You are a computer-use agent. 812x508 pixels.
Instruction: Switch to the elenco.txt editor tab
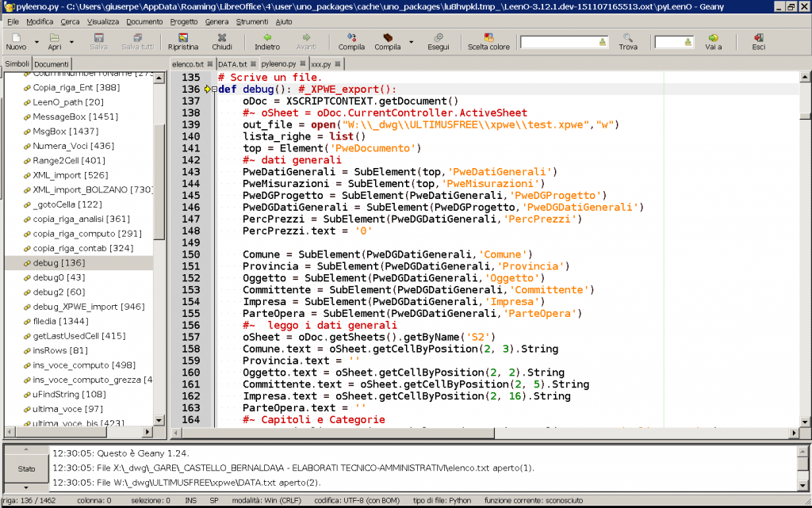point(187,64)
